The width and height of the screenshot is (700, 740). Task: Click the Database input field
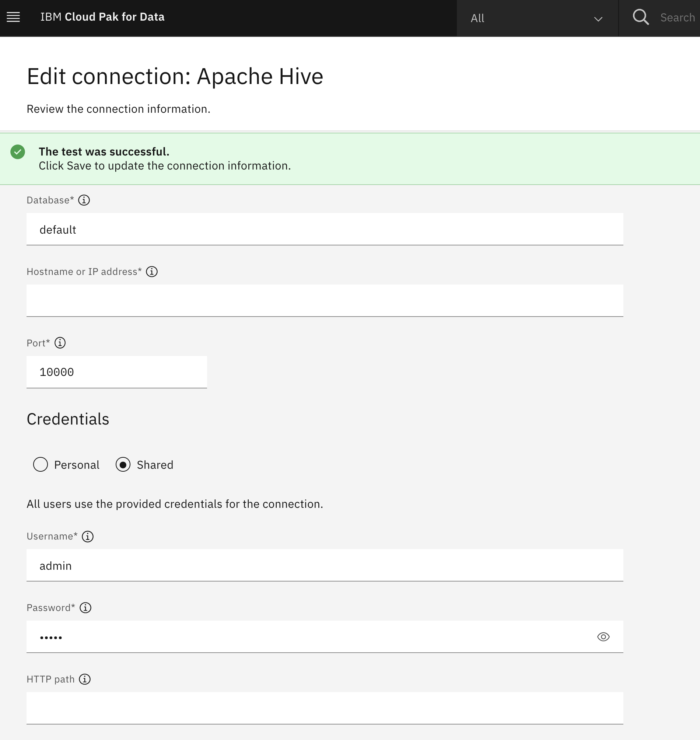point(325,229)
